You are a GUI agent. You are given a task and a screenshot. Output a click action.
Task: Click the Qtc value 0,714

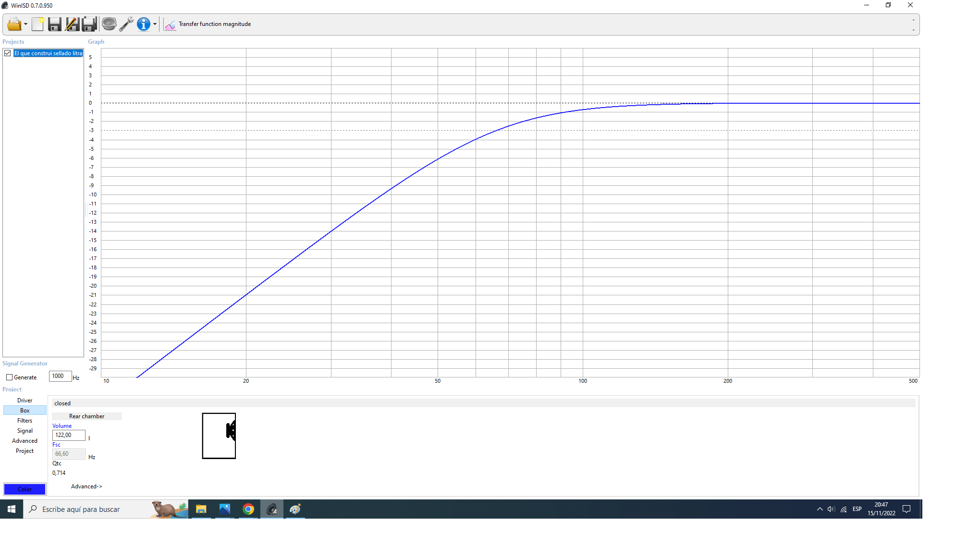point(59,473)
